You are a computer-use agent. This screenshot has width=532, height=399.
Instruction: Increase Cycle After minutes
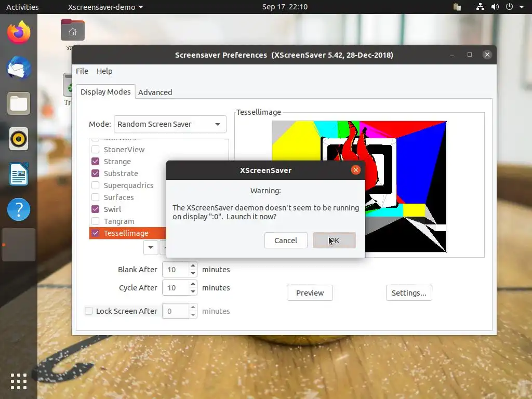pyautogui.click(x=193, y=284)
